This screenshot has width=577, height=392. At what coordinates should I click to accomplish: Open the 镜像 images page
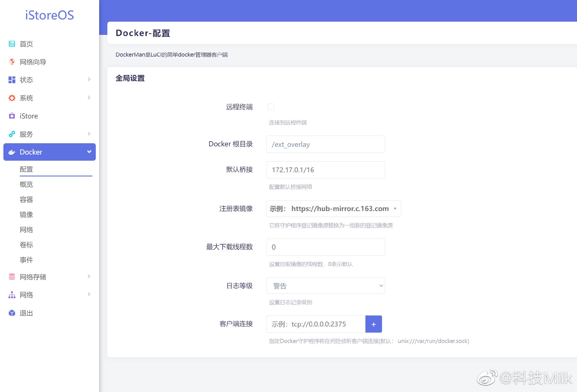(x=26, y=215)
